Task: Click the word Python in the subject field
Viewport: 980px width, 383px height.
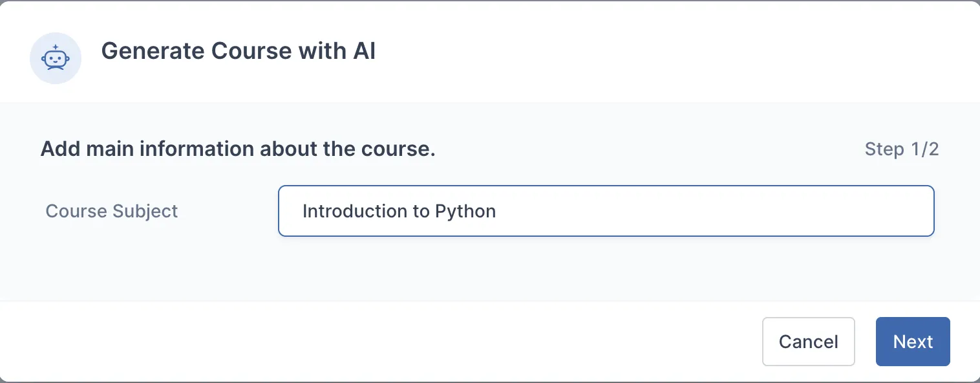Action: coord(465,212)
